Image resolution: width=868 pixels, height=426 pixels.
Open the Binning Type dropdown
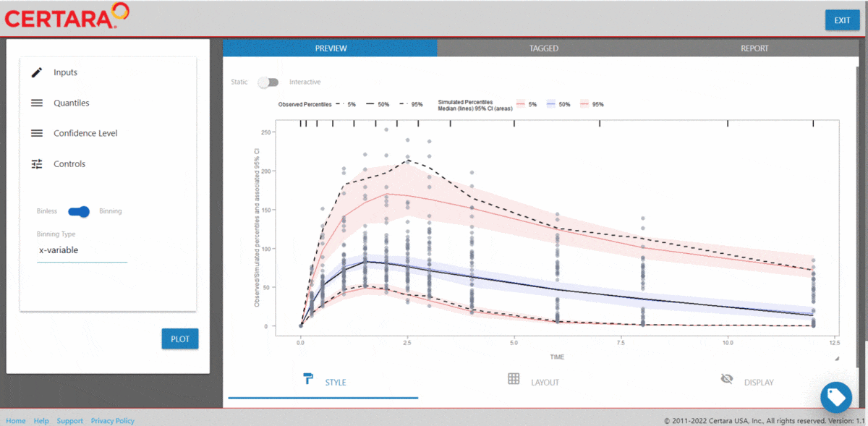coord(82,250)
